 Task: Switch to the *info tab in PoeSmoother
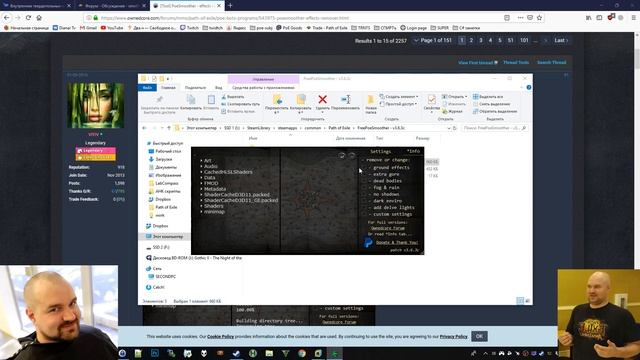pyautogui.click(x=413, y=151)
